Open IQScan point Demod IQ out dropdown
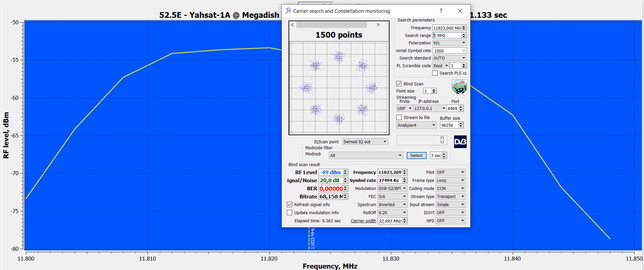This screenshot has height=270, width=644. (365, 142)
